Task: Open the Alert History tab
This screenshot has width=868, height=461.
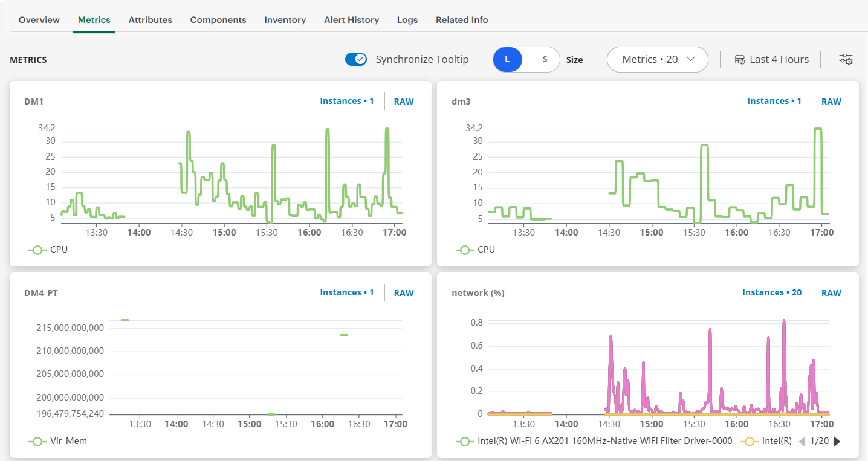Action: click(352, 20)
